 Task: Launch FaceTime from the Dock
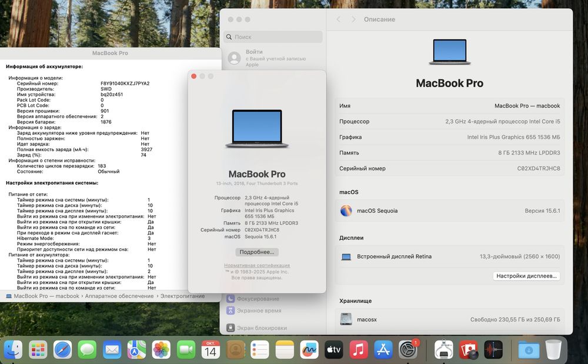click(186, 350)
